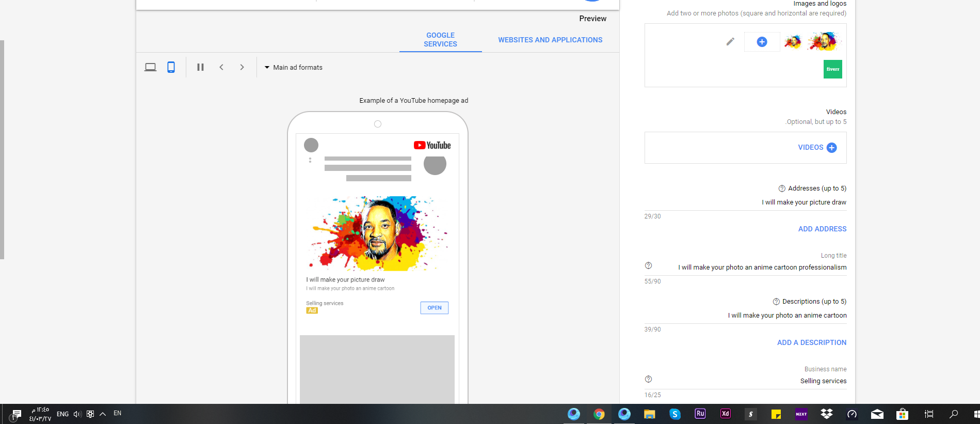Edit the 'I will make your picture draw' field
This screenshot has height=424, width=980.
coord(745,202)
